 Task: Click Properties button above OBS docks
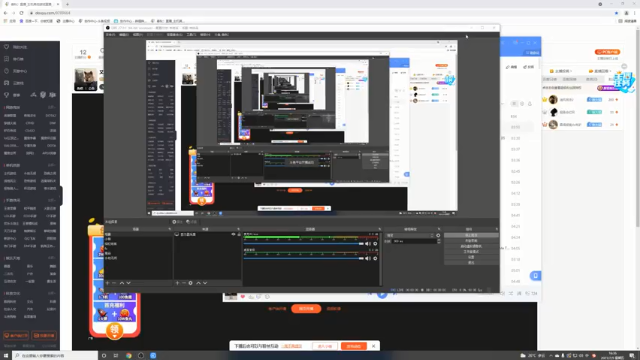177,222
